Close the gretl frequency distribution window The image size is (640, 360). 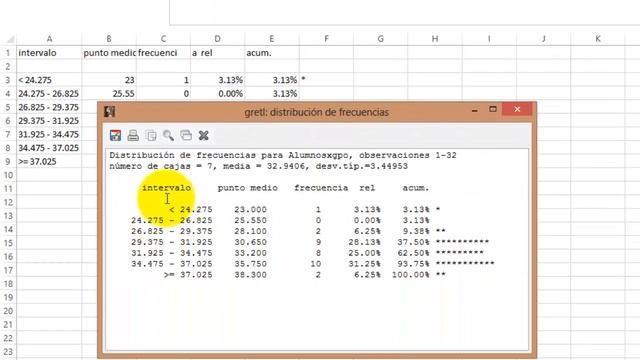517,109
